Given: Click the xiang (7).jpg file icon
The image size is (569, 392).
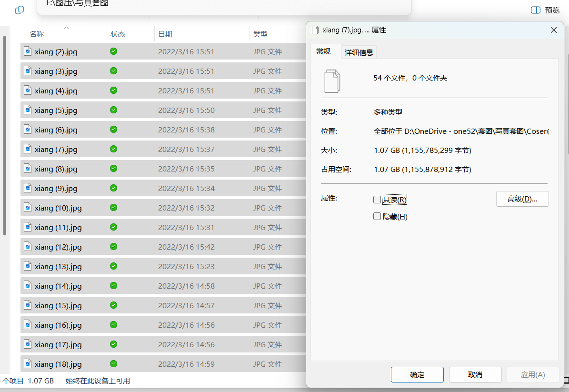Looking at the screenshot, I should pyautogui.click(x=28, y=149).
